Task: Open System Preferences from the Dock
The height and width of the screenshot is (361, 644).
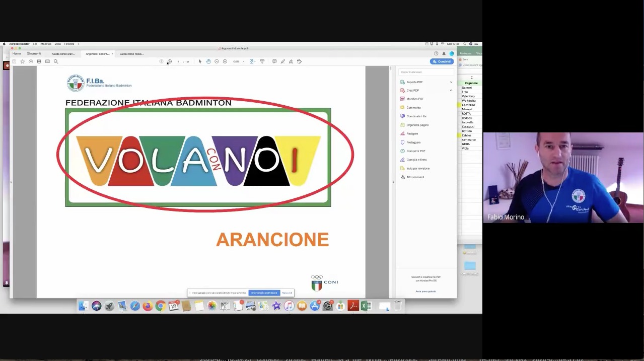Action: [328, 306]
